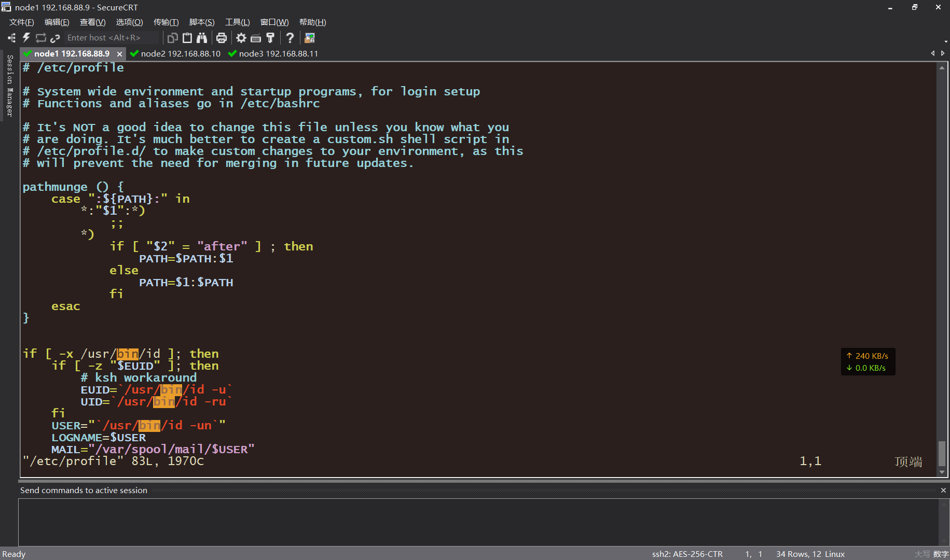Image resolution: width=950 pixels, height=560 pixels.
Task: Restore down the SecureCRT window
Action: (915, 7)
